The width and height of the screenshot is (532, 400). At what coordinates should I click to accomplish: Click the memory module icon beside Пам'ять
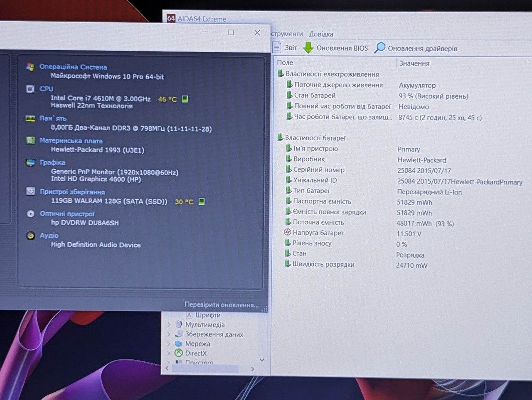click(x=30, y=118)
